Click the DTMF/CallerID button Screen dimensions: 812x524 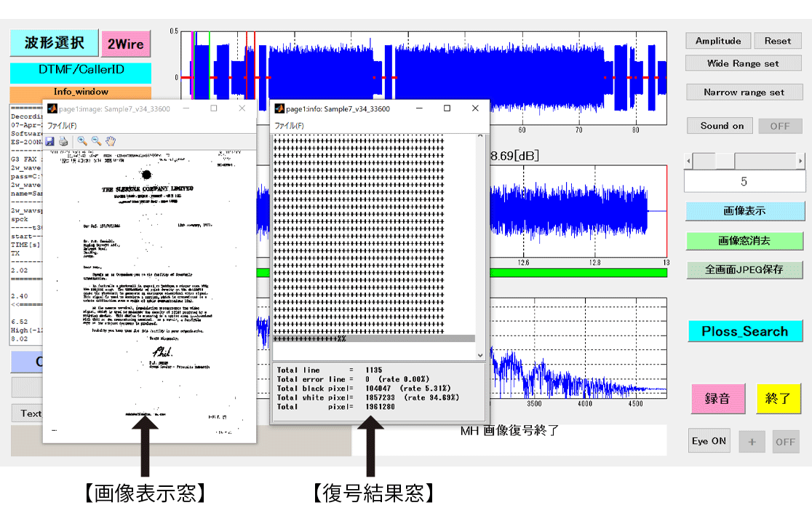(x=81, y=73)
